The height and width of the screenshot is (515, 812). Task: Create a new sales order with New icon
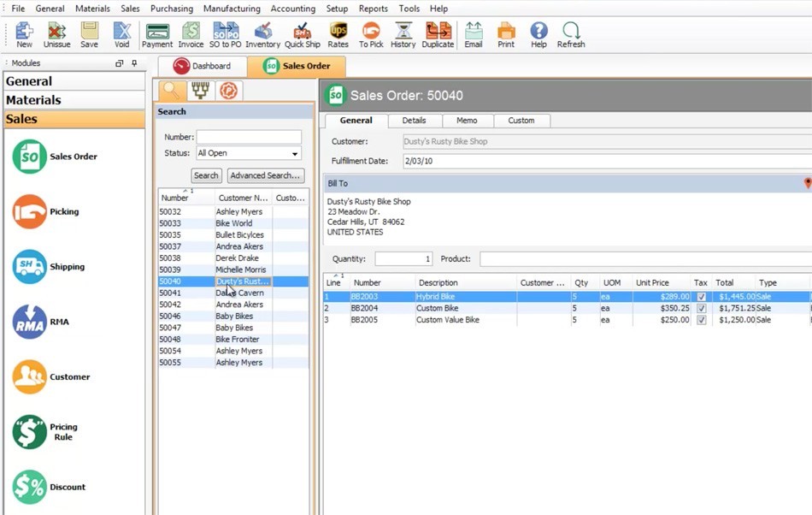(x=23, y=34)
